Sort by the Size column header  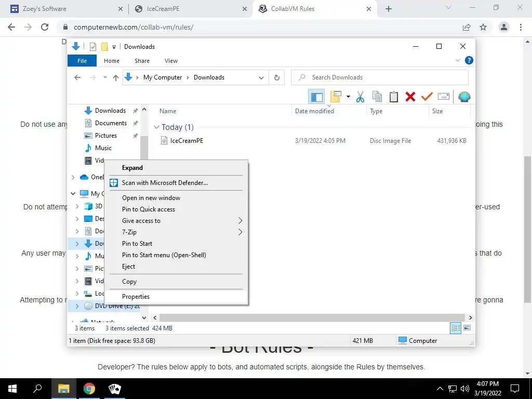point(437,111)
